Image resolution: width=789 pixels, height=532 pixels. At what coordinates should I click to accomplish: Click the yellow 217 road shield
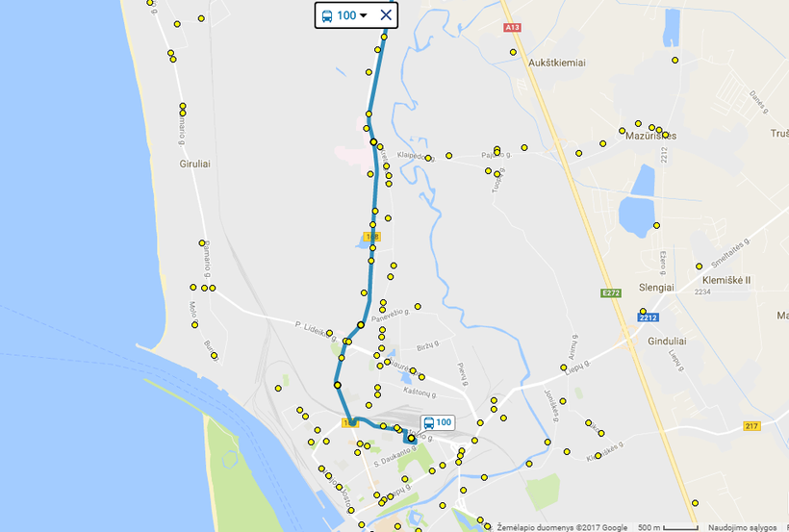pos(751,426)
